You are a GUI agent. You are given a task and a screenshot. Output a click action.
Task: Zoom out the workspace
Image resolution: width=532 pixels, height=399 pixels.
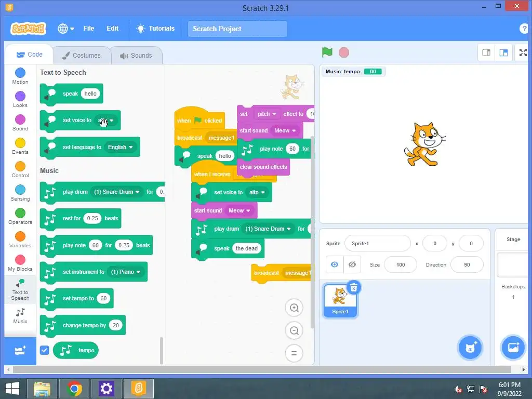click(x=294, y=330)
